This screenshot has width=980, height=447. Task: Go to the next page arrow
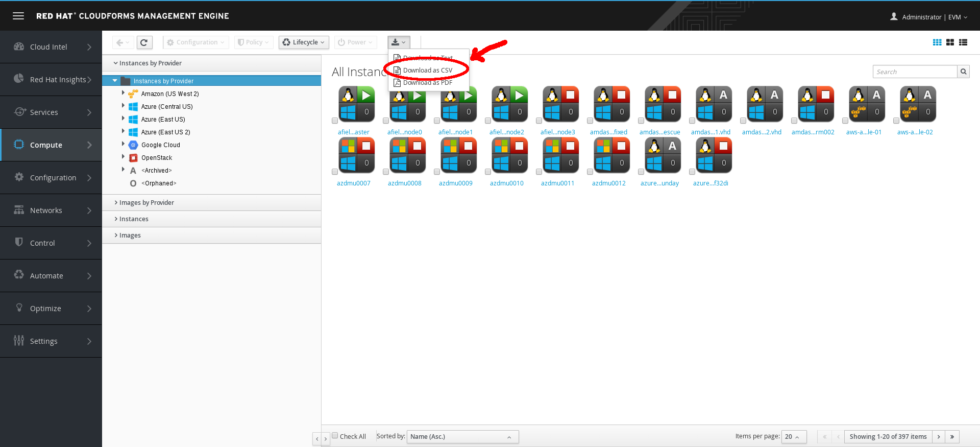click(x=938, y=437)
